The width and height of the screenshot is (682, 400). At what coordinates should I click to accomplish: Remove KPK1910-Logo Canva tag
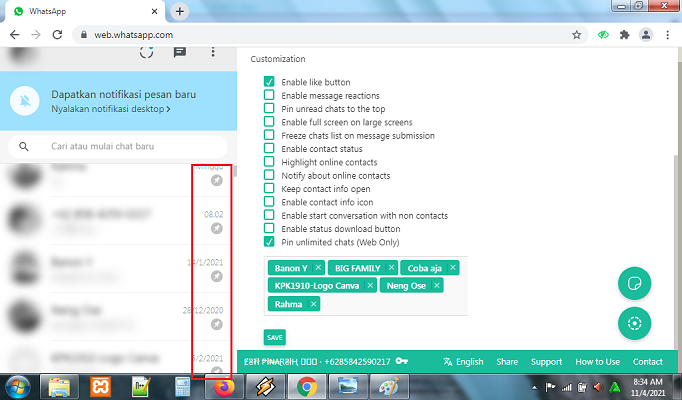[x=370, y=286]
